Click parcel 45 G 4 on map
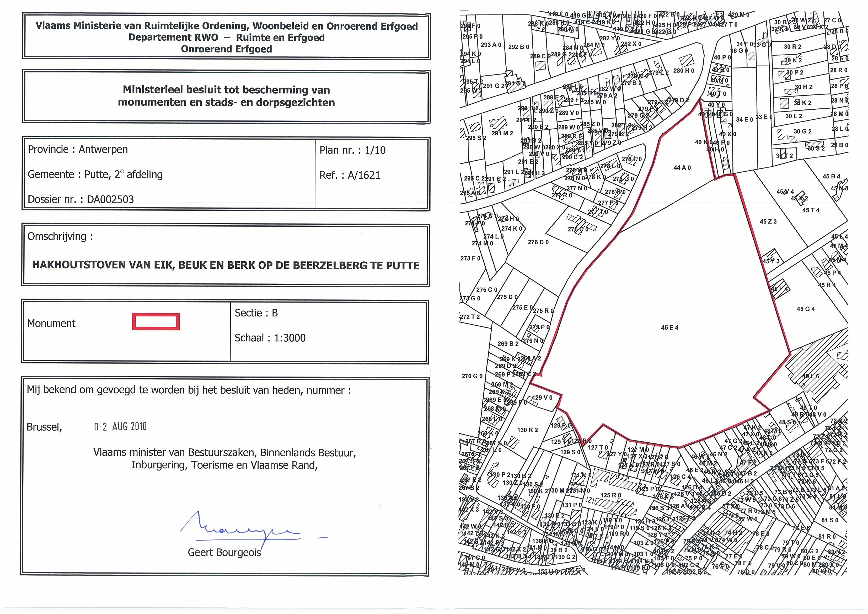This screenshot has width=868, height=614. point(806,309)
